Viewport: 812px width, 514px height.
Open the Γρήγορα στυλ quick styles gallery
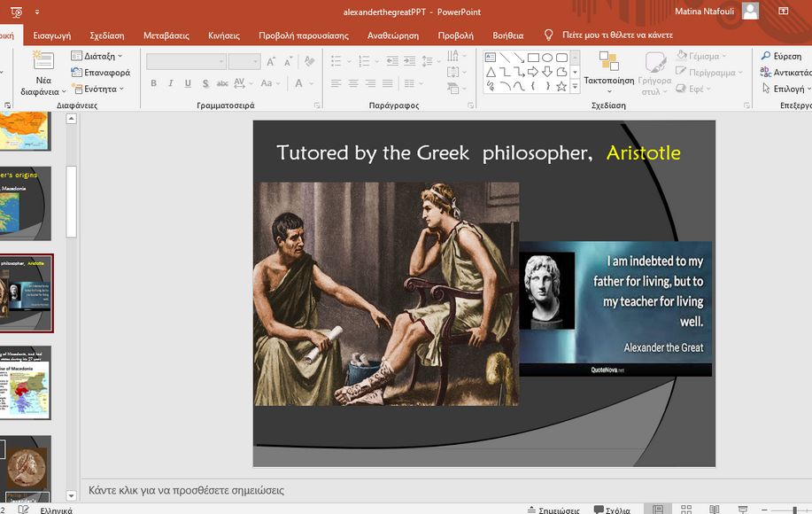(x=654, y=73)
